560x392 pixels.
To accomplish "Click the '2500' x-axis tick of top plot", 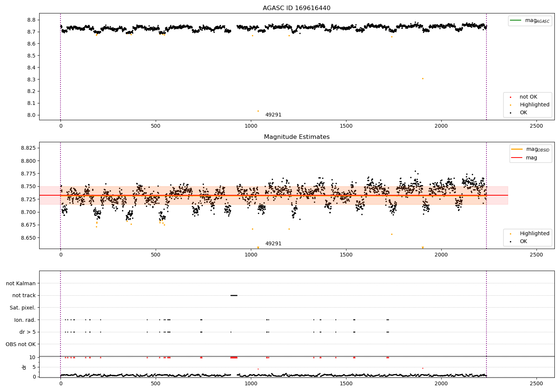I will [536, 126].
